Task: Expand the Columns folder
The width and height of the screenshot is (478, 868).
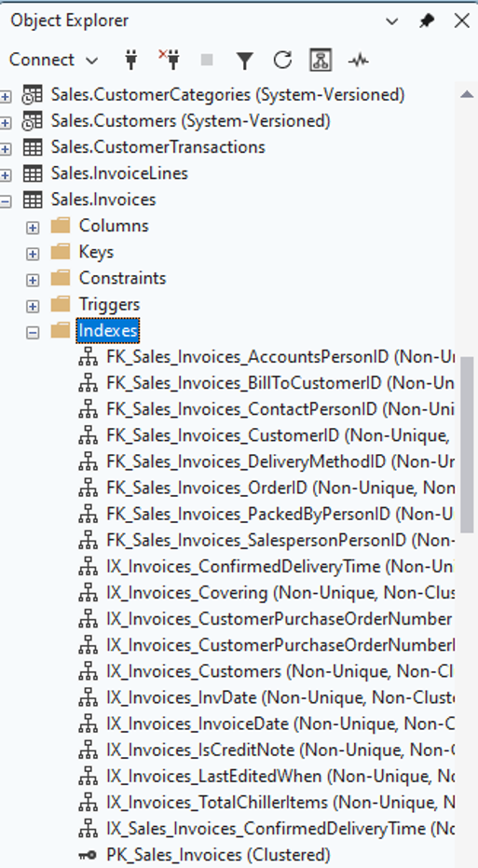Action: (x=34, y=227)
